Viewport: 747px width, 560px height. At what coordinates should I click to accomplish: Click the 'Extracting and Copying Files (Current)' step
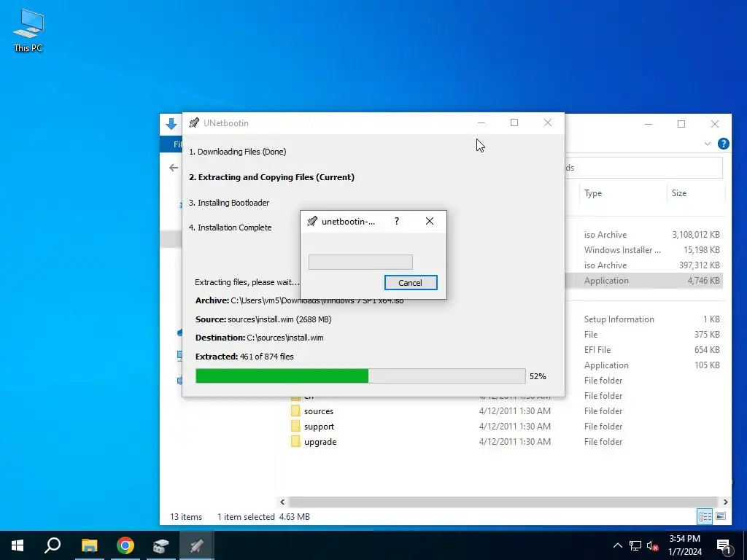point(271,177)
